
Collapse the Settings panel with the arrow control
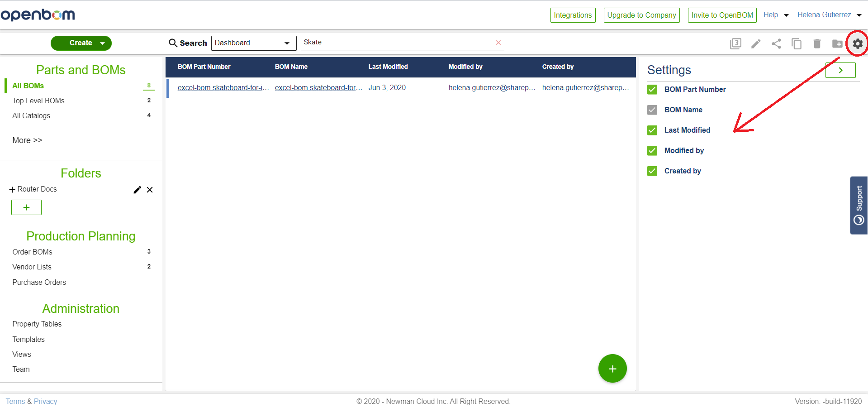840,70
